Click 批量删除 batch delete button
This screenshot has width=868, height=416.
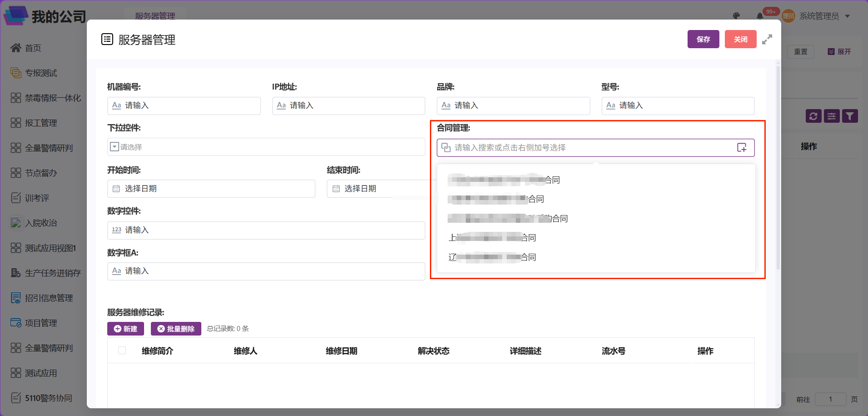click(176, 329)
